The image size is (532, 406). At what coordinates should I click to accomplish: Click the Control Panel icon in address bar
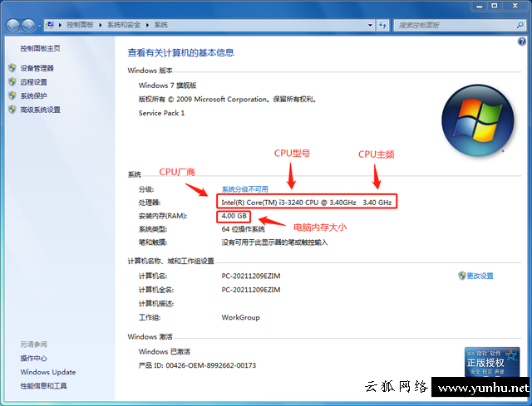(x=50, y=25)
